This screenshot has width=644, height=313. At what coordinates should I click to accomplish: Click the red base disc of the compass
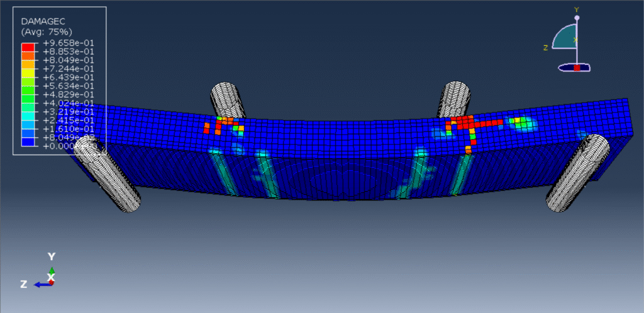577,68
